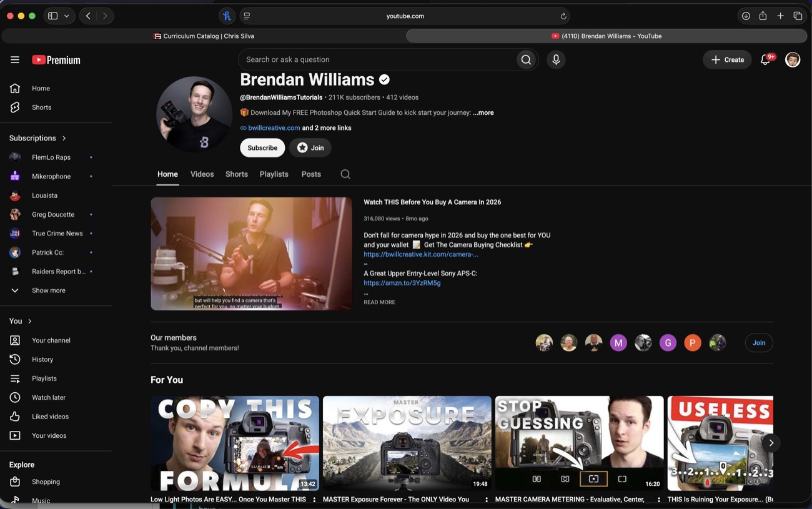
Task: Play the featured camera buying video thumbnail
Action: [x=251, y=254]
